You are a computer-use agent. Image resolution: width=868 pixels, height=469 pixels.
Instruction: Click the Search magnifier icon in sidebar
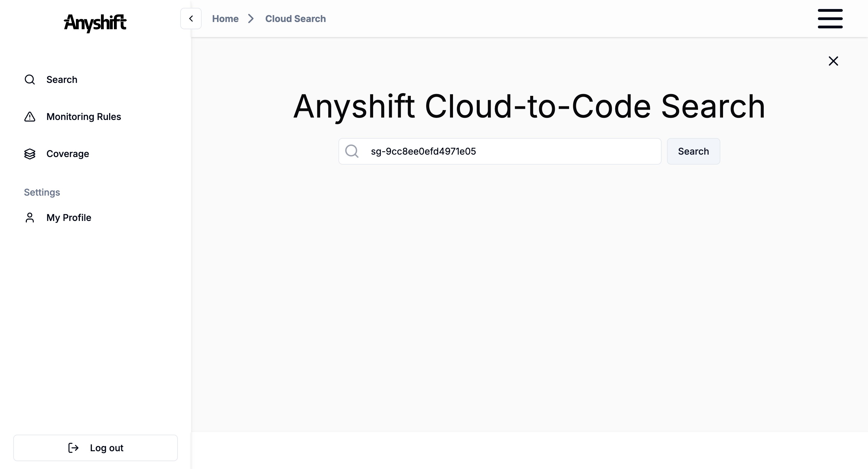tap(30, 80)
